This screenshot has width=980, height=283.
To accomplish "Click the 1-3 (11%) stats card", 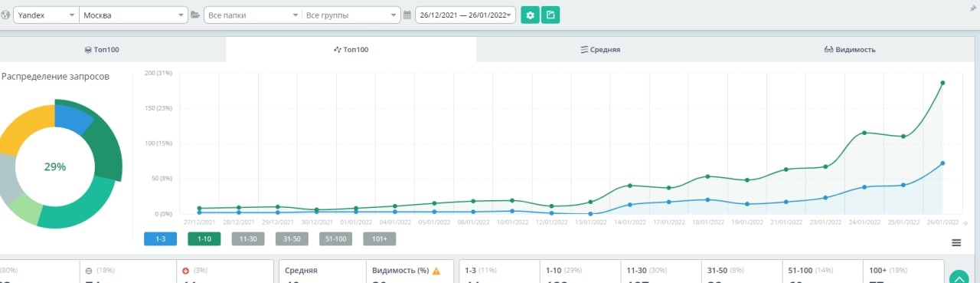I will pos(500,271).
